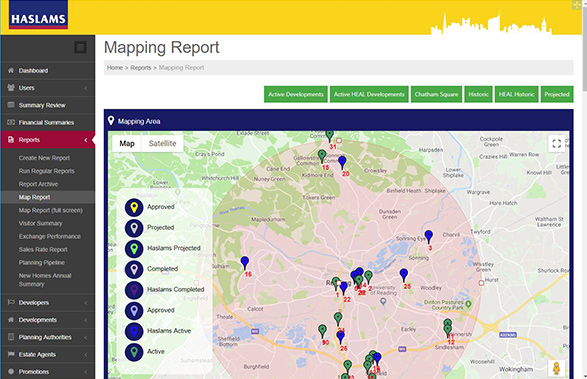The height and width of the screenshot is (379, 587).
Task: Open Visitor Summary report
Action: (x=40, y=224)
